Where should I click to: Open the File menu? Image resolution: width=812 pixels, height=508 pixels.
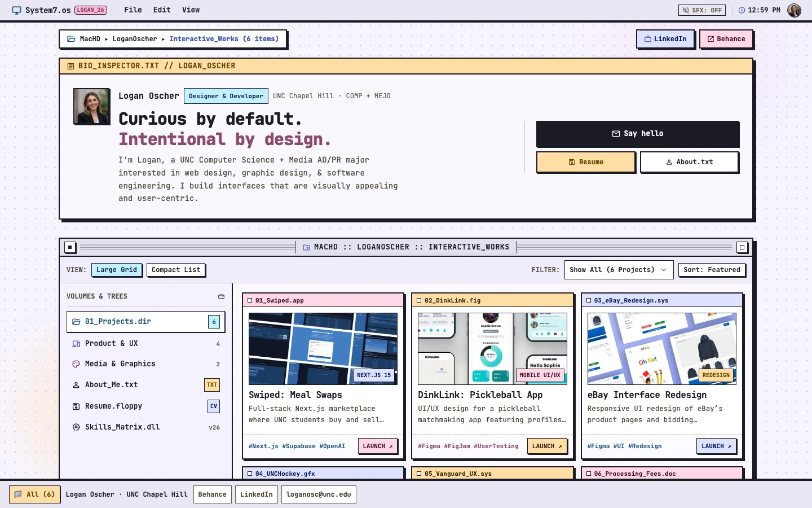click(x=133, y=10)
